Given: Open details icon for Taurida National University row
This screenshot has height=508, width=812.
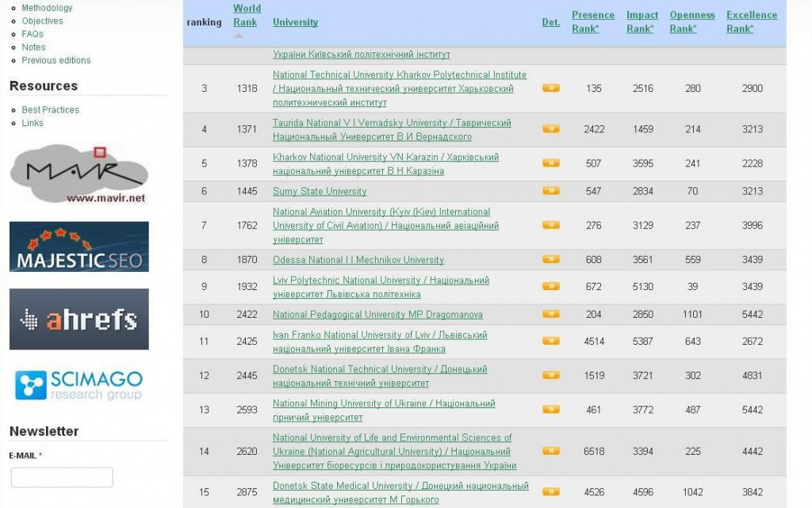Looking at the screenshot, I should (x=551, y=129).
